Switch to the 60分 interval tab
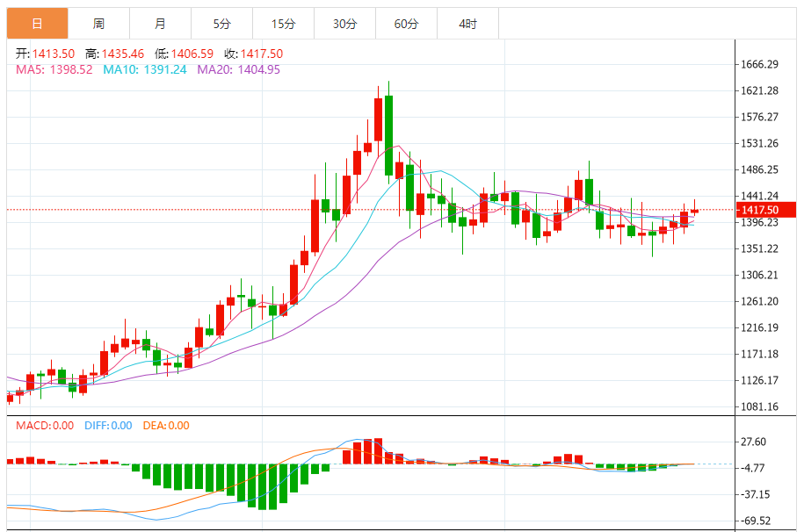Image resolution: width=804 pixels, height=532 pixels. 406,24
